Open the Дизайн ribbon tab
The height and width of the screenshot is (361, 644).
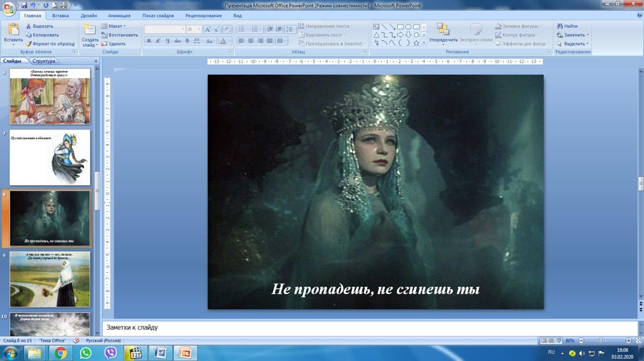pos(89,15)
